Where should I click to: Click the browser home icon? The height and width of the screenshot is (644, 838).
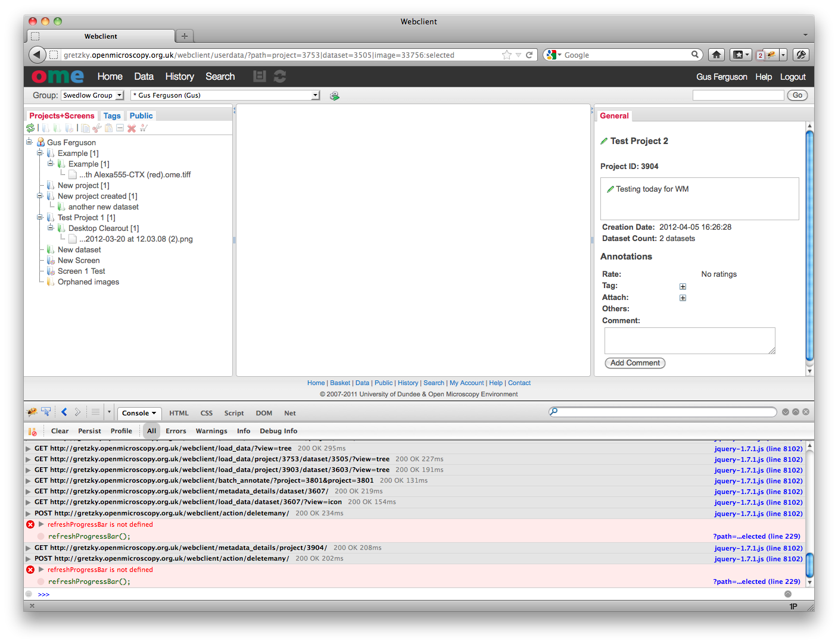[716, 55]
